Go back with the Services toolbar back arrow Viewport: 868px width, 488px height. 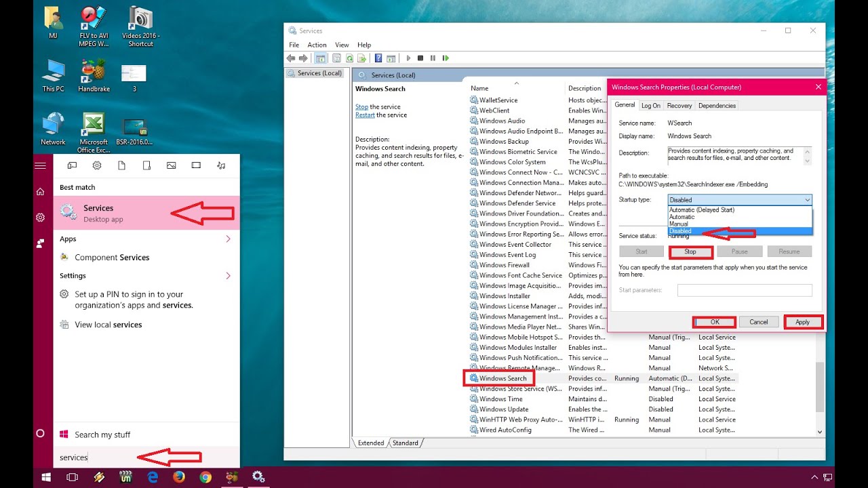click(291, 58)
